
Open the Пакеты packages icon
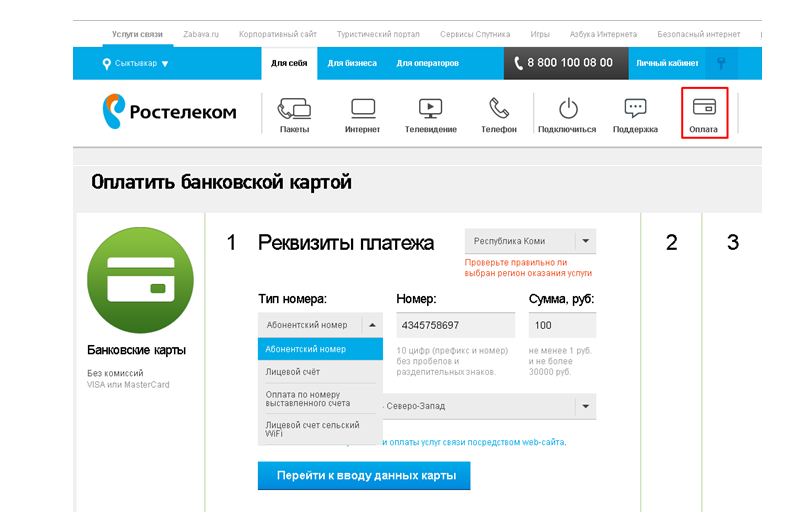pyautogui.click(x=294, y=108)
